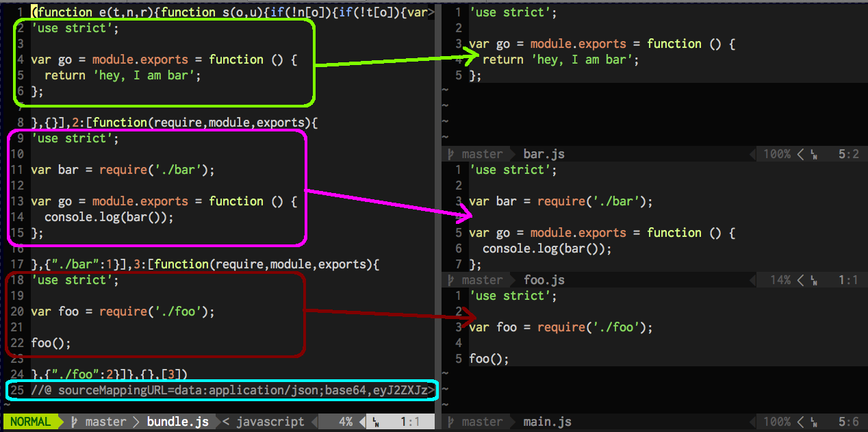Click truncation marker at end of line 1

click(431, 12)
